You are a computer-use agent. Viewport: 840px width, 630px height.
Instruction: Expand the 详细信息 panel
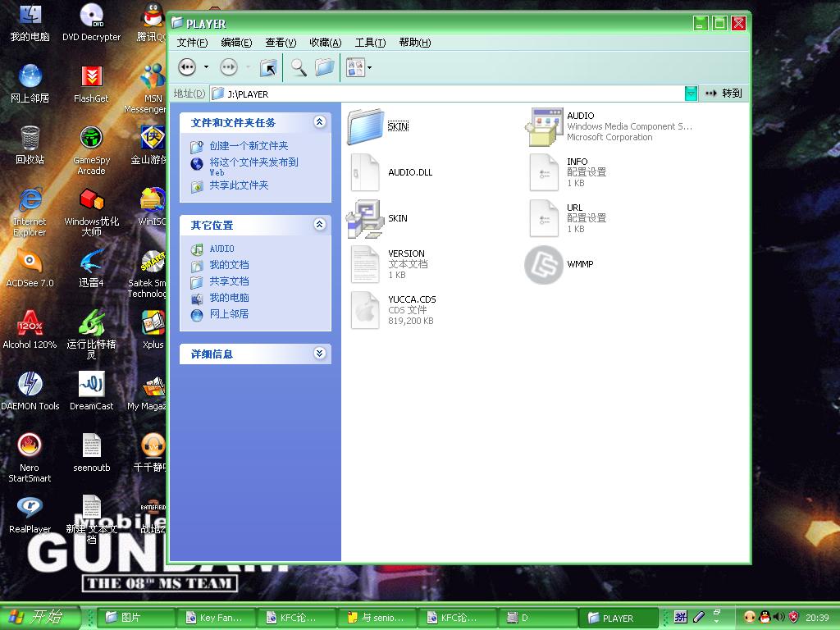320,353
